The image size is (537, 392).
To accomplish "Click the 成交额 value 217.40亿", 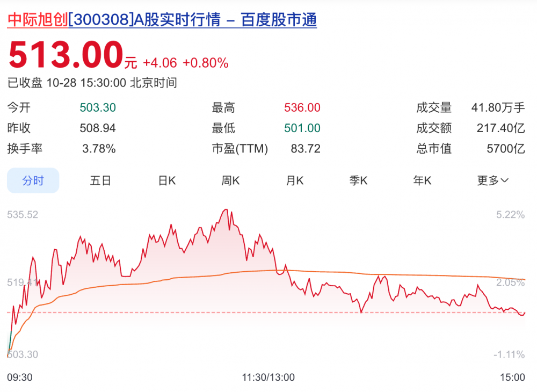I will click(x=500, y=128).
